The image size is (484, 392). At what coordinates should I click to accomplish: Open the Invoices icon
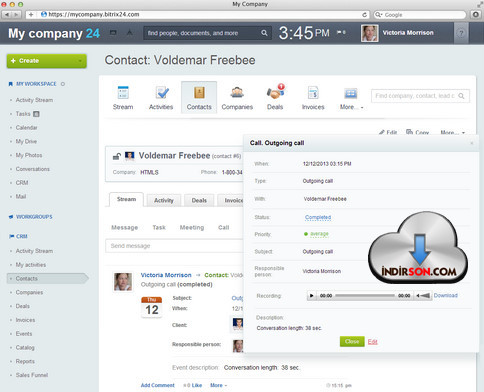313,93
